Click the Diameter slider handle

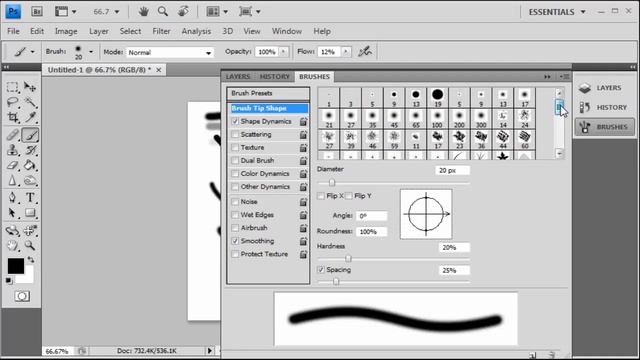tap(332, 182)
